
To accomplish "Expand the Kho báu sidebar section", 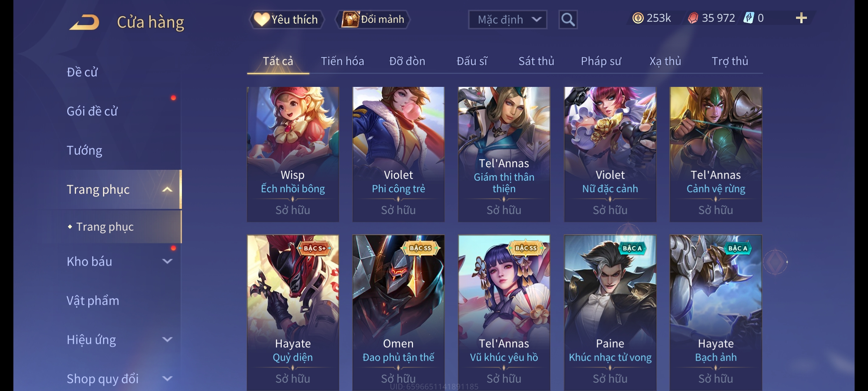I will 167,261.
